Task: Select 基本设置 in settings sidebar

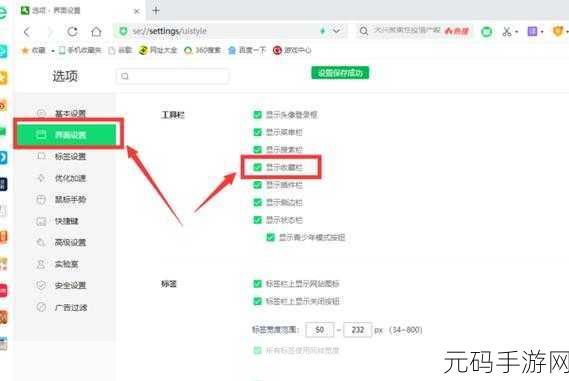Action: 65,114
